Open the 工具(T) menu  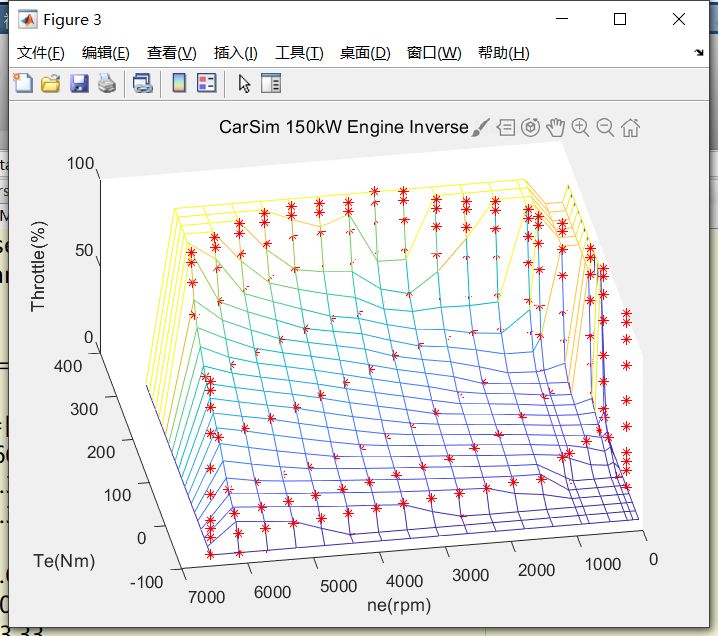coord(299,53)
